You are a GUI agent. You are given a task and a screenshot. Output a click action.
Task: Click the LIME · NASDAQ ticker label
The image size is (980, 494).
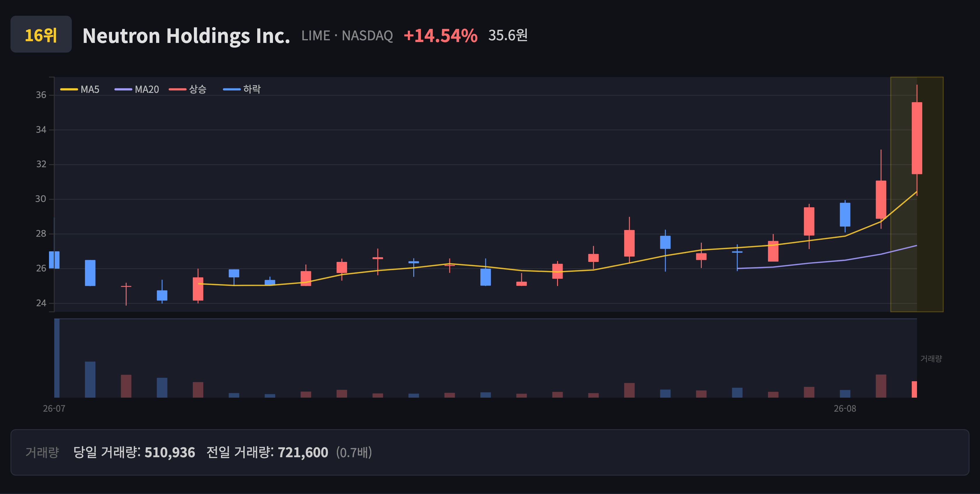(347, 36)
